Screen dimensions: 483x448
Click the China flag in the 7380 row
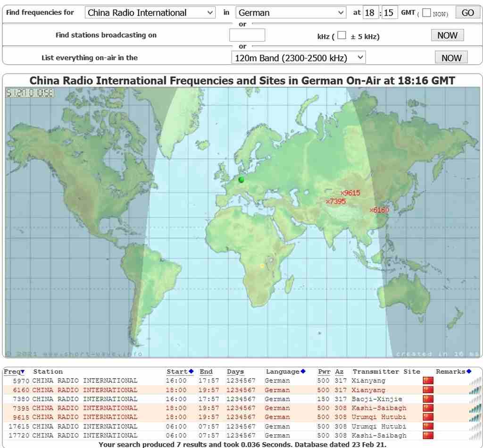pos(428,398)
